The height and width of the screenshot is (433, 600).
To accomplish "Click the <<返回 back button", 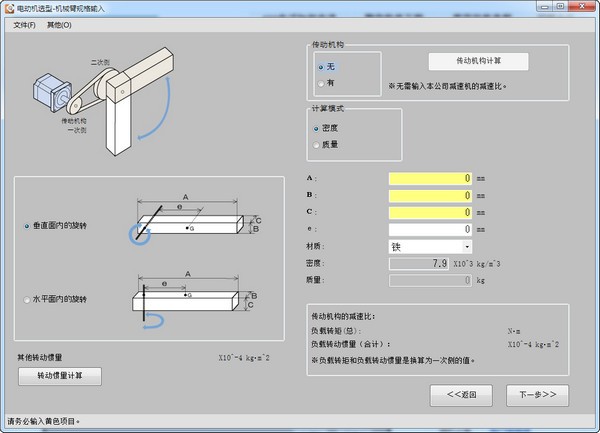I will click(461, 395).
